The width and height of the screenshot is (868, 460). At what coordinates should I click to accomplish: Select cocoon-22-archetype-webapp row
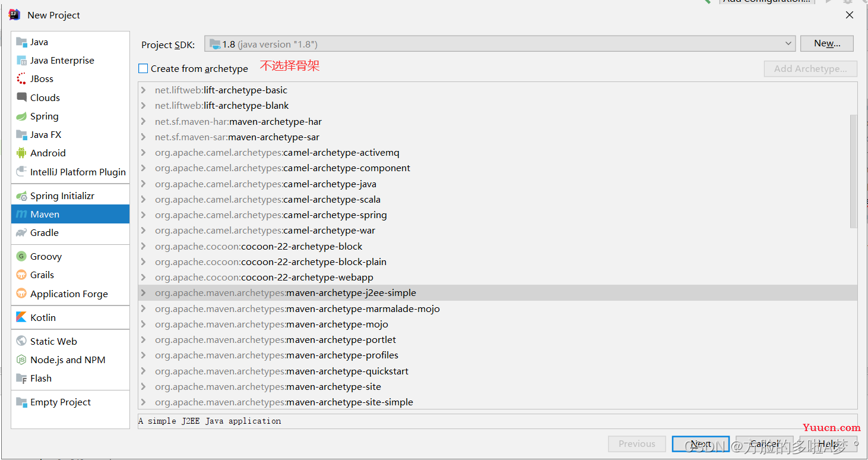tap(498, 278)
